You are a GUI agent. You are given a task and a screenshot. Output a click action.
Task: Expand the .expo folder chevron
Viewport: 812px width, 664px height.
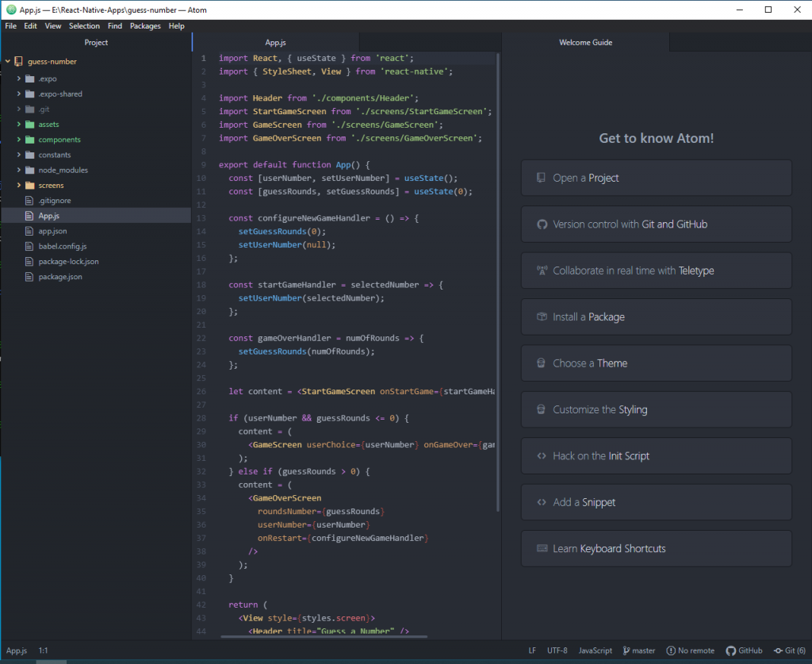point(19,79)
